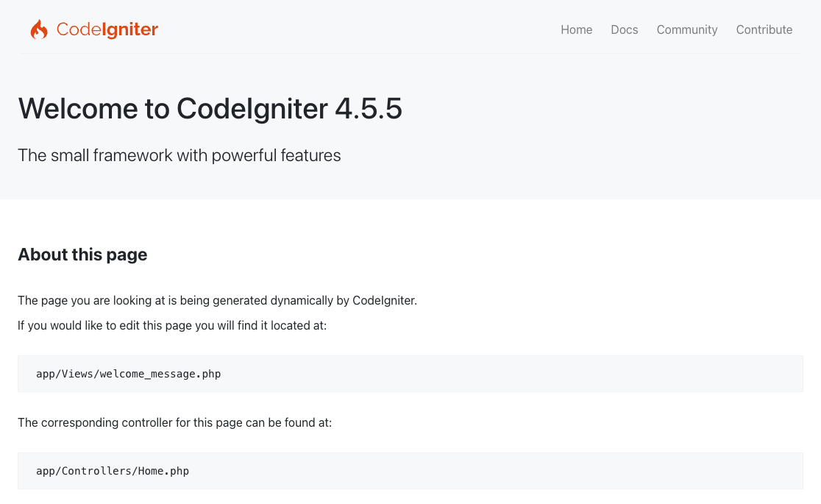Click the sentence about page generated dynamically
Viewport: 821px width, 504px height.
click(217, 301)
